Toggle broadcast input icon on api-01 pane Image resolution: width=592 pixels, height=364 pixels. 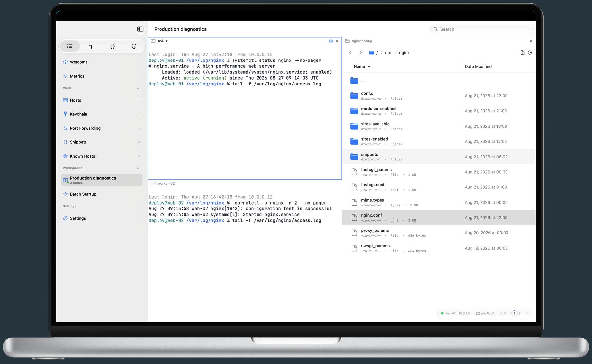click(x=331, y=41)
